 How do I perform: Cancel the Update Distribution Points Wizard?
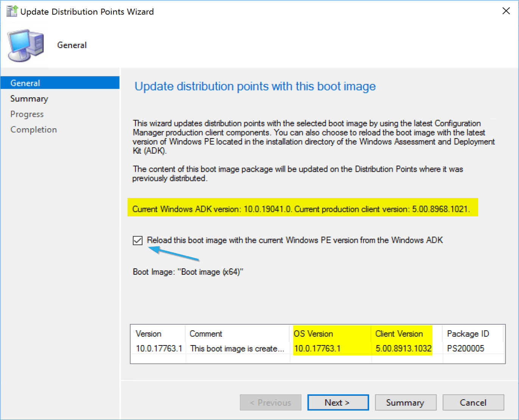point(473,402)
